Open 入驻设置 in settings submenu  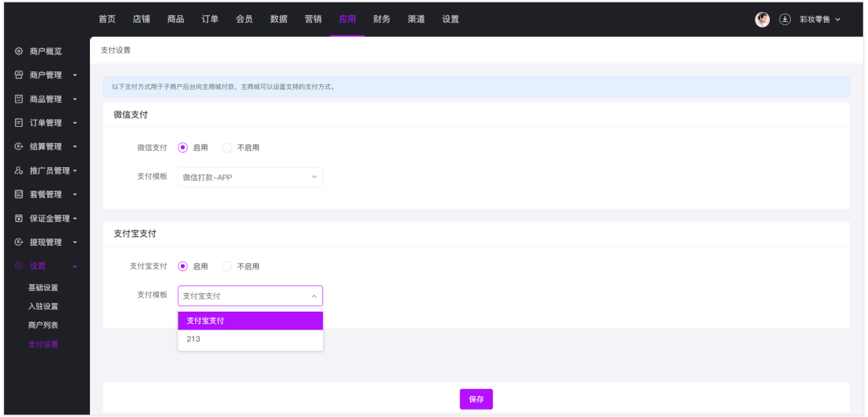click(x=43, y=306)
